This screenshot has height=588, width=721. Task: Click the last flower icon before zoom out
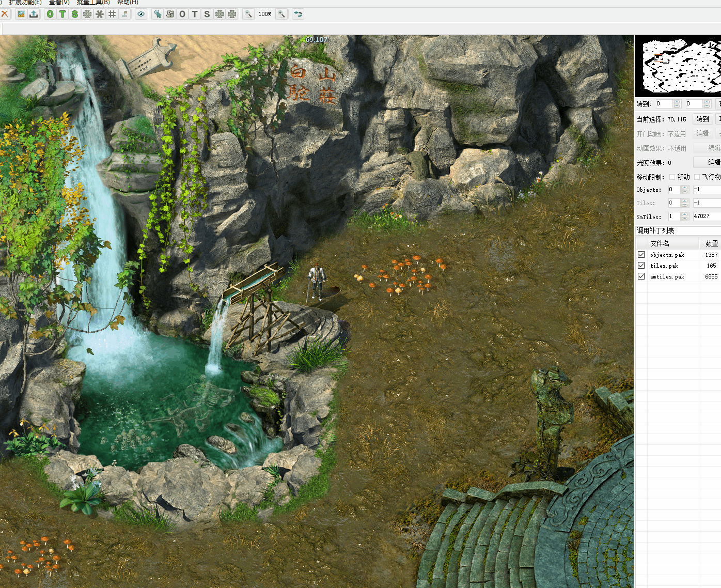[232, 14]
